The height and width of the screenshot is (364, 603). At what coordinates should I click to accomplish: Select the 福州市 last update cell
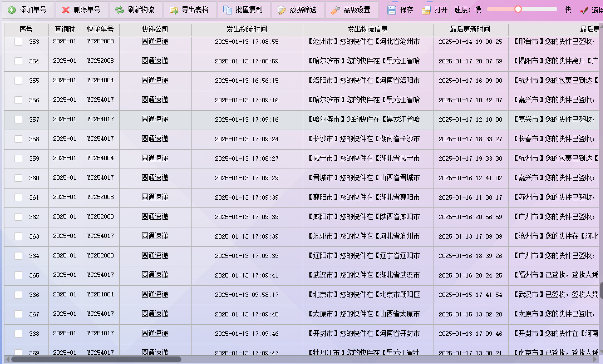pyautogui.click(x=554, y=275)
